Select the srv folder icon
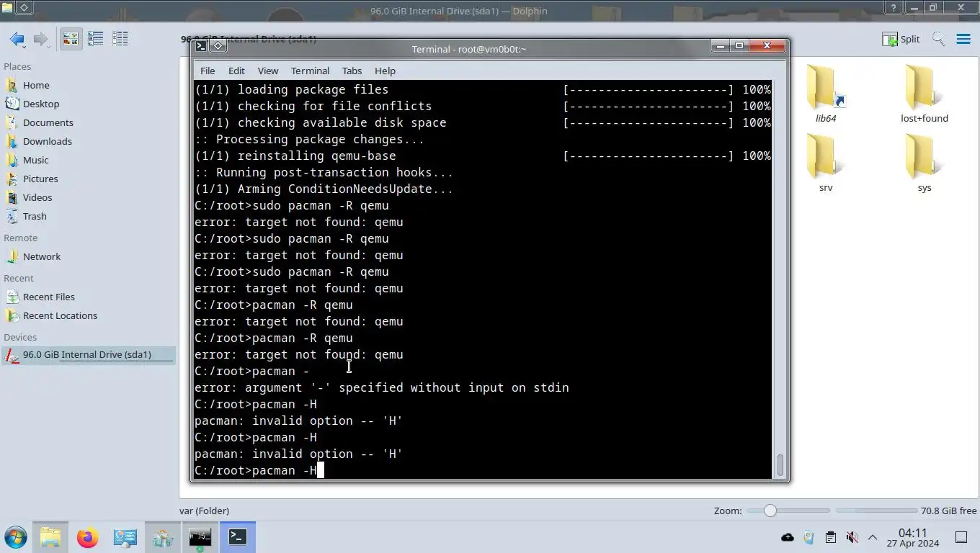Screen dimensions: 980x553 [825, 157]
